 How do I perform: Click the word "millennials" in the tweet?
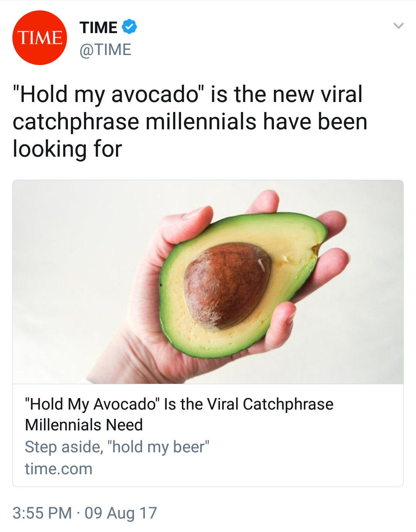(201, 122)
